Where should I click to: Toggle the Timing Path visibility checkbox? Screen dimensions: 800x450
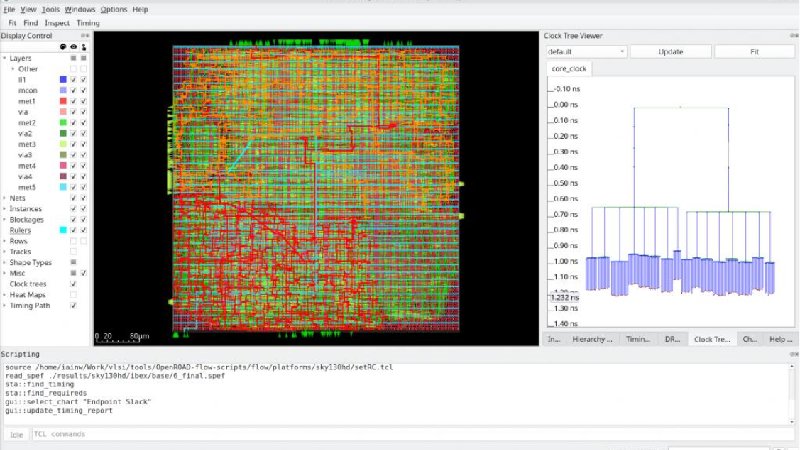(x=73, y=306)
